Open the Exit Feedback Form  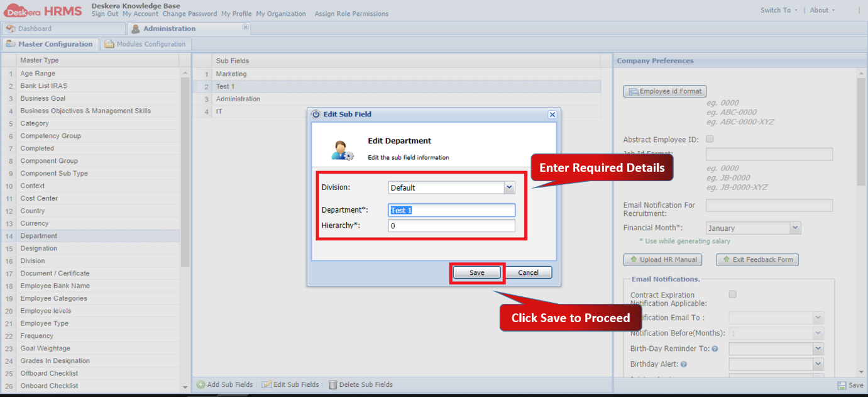point(757,259)
